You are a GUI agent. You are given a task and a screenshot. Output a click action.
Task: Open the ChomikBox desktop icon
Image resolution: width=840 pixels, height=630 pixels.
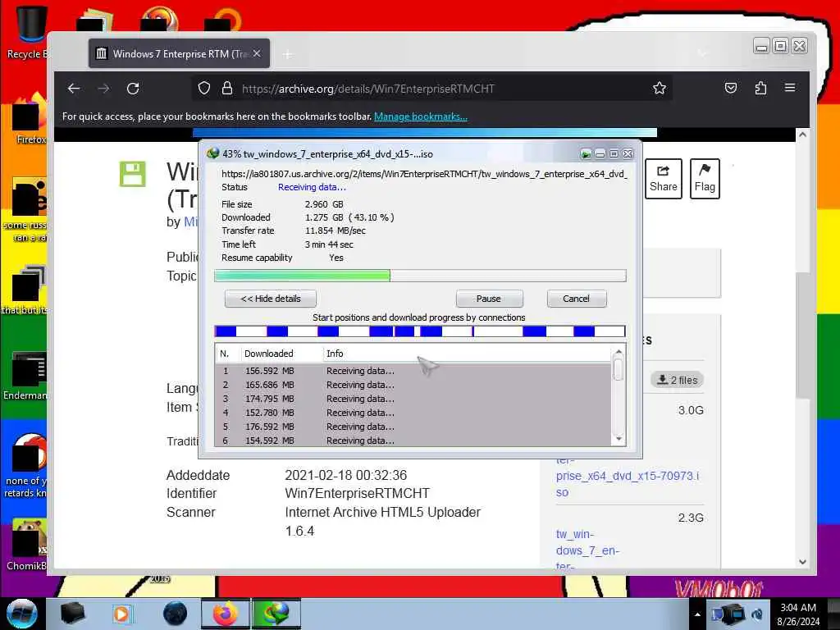point(27,545)
